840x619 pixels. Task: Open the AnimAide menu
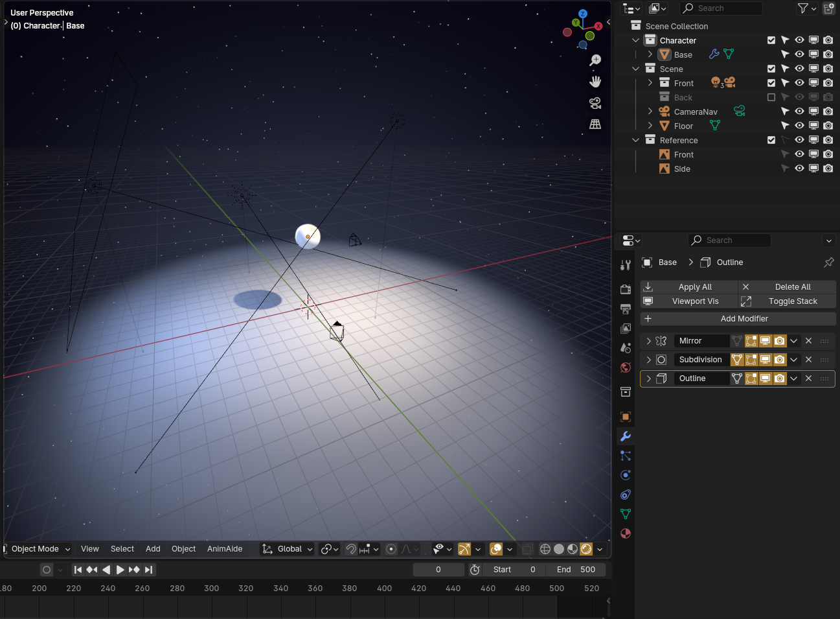click(225, 549)
